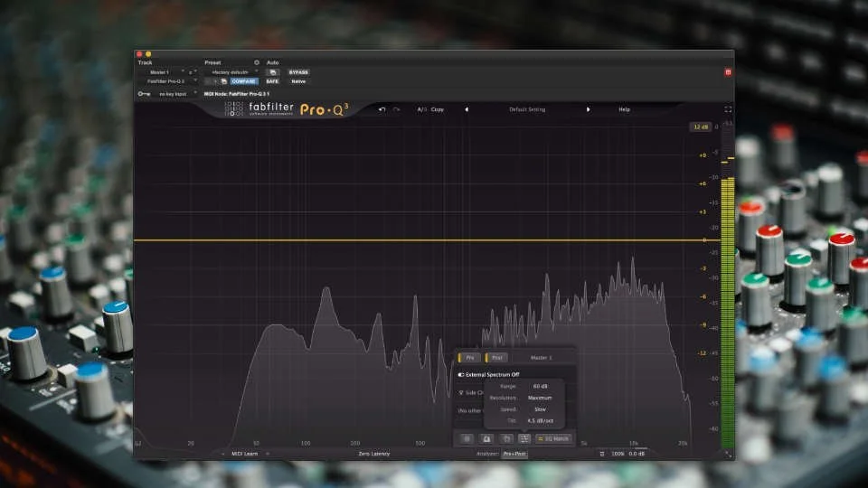The width and height of the screenshot is (868, 488).
Task: Open the MIDI Learn dropdown arrow
Action: coord(268,454)
